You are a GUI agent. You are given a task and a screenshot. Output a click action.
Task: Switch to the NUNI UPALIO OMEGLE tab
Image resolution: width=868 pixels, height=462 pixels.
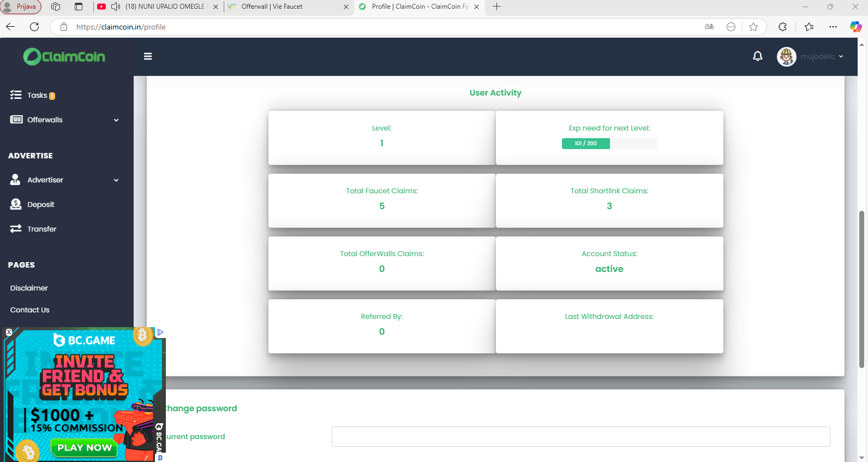158,7
